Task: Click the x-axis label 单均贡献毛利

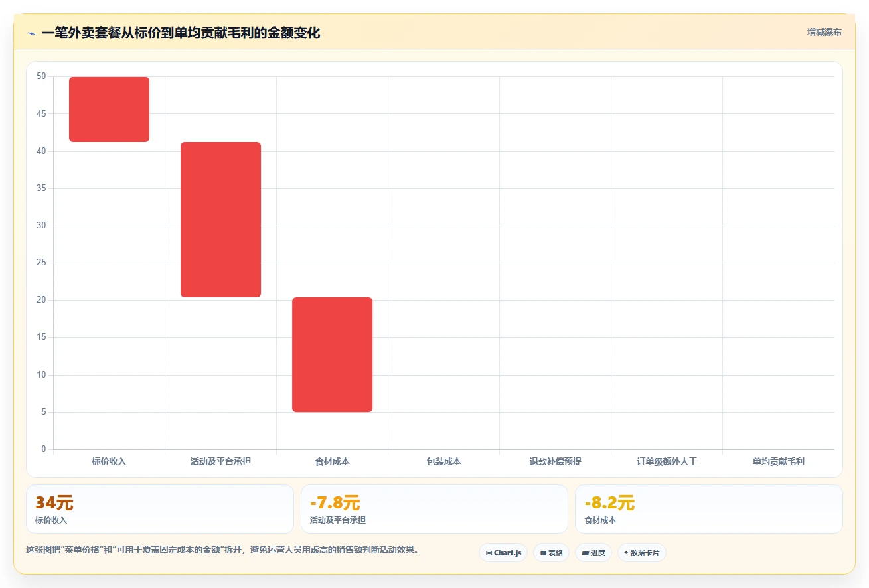Action: (779, 461)
